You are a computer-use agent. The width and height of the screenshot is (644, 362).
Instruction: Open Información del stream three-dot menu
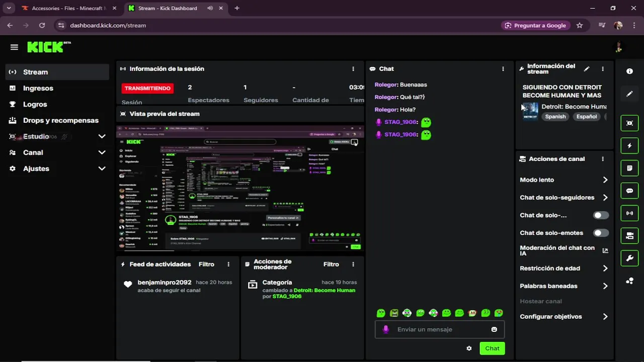pos(603,69)
